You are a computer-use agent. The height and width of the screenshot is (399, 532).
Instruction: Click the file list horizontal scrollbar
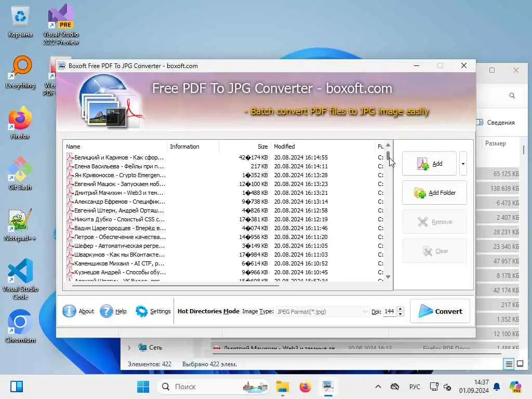tap(176, 285)
